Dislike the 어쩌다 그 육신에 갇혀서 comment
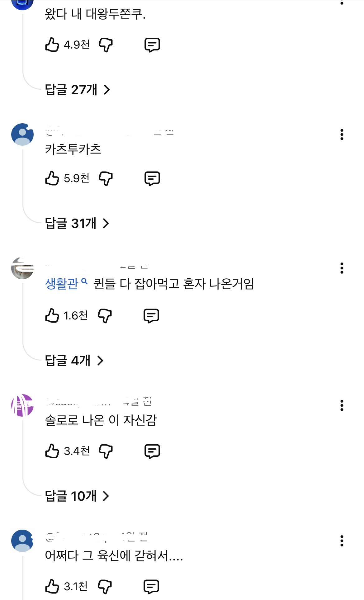364x600 pixels. click(105, 587)
